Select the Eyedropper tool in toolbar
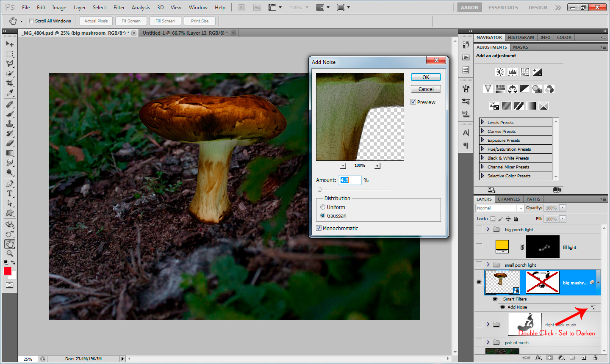Viewport: 610px width, 364px height. (x=10, y=93)
